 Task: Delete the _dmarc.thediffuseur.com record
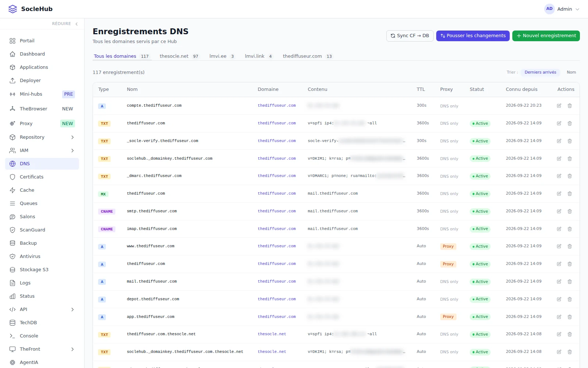tap(570, 176)
